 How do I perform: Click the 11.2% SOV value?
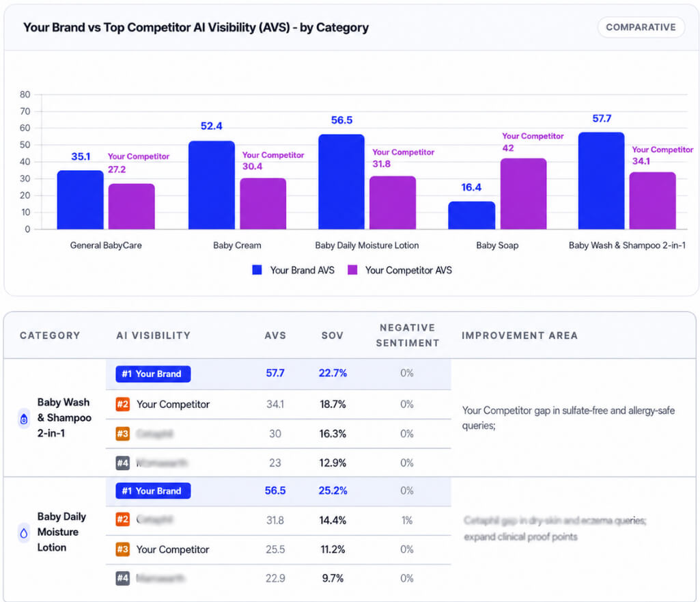[x=333, y=549]
